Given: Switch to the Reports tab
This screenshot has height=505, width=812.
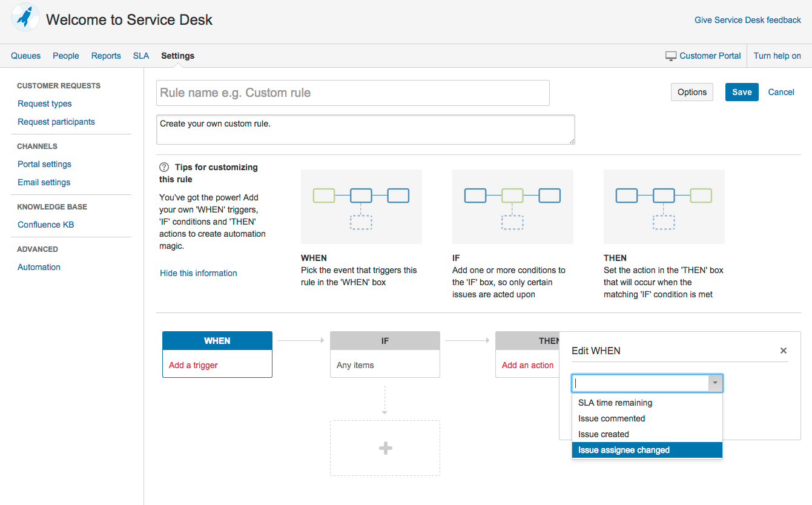Looking at the screenshot, I should 106,56.
